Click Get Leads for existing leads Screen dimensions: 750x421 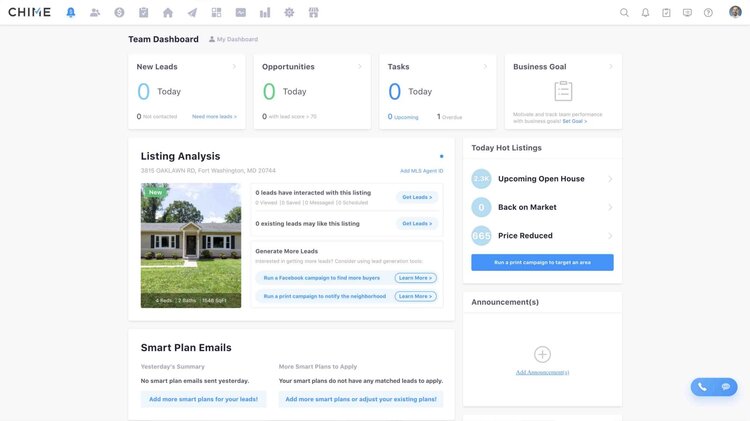[417, 223]
